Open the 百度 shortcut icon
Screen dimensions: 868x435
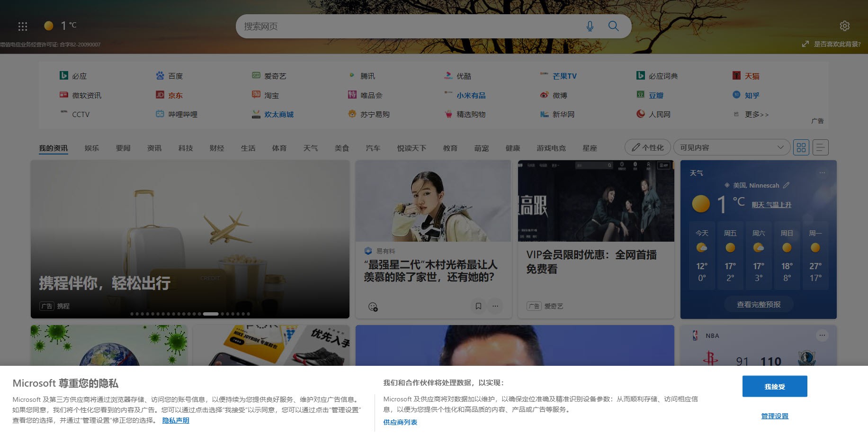(160, 75)
